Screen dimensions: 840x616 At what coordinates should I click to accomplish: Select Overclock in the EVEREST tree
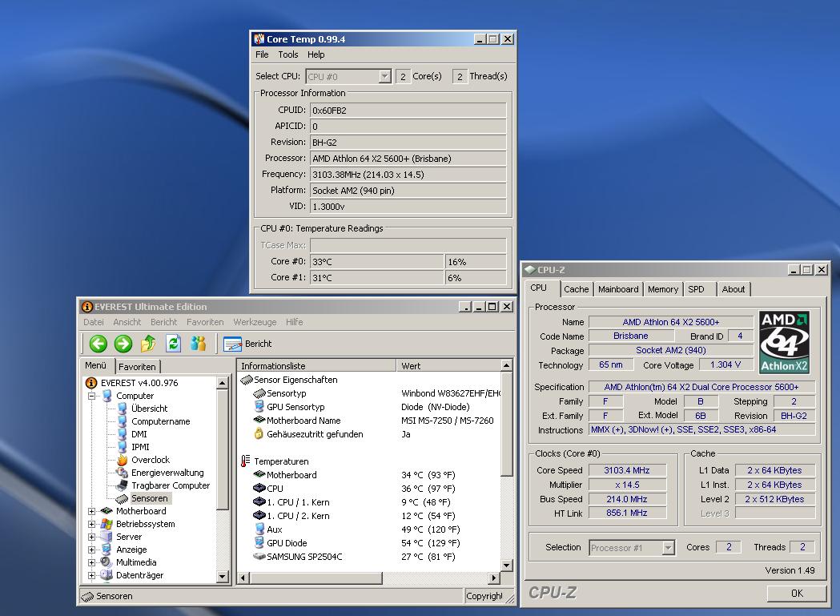click(150, 460)
